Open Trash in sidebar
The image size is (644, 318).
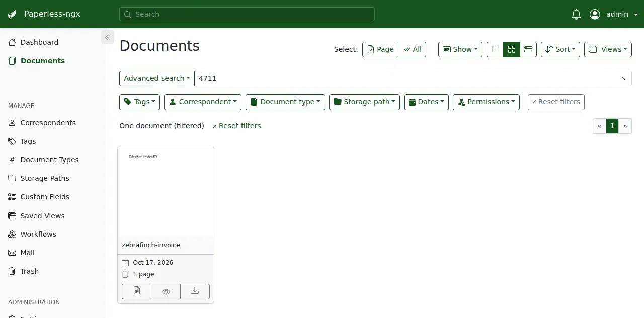[29, 271]
